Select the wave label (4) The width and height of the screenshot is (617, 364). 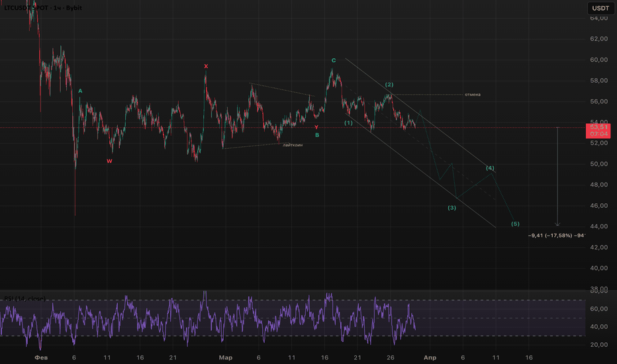pos(490,168)
